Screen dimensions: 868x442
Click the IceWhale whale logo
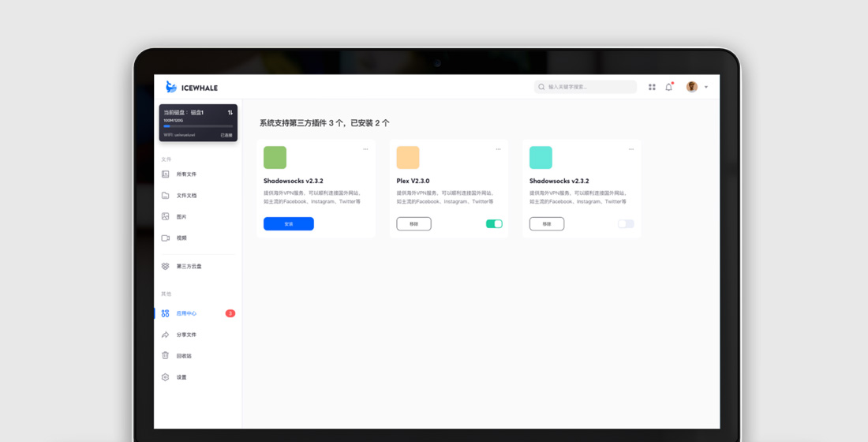(x=171, y=87)
